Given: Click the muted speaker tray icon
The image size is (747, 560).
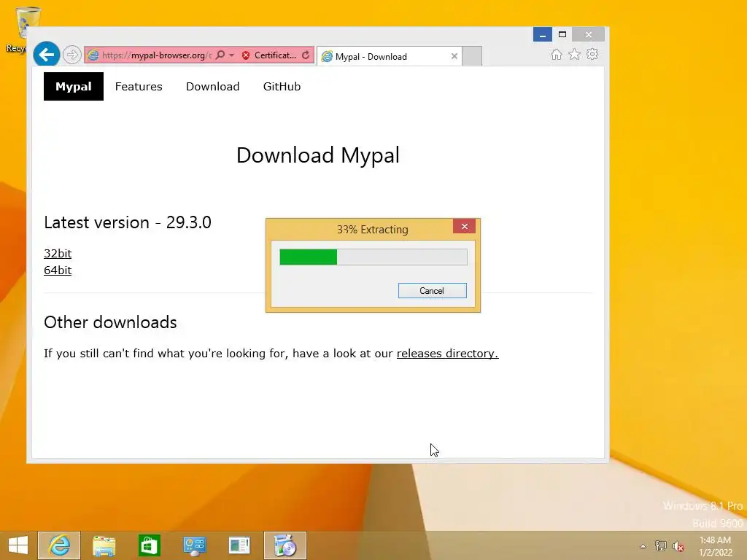Looking at the screenshot, I should [678, 546].
